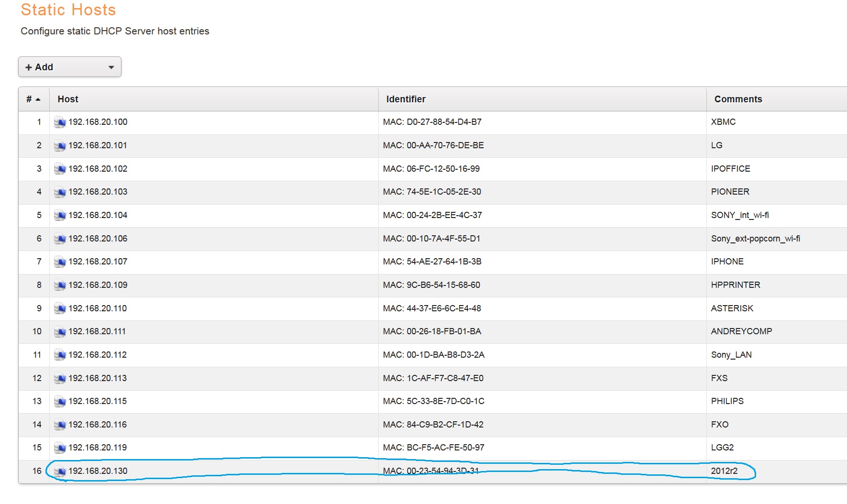This screenshot has width=847, height=504.
Task: Select host icon for 192.168.20.113
Action: click(60, 379)
